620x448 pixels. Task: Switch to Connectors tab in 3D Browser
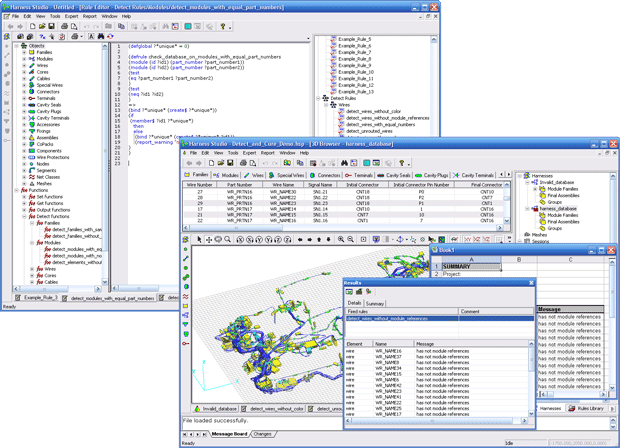[x=325, y=175]
